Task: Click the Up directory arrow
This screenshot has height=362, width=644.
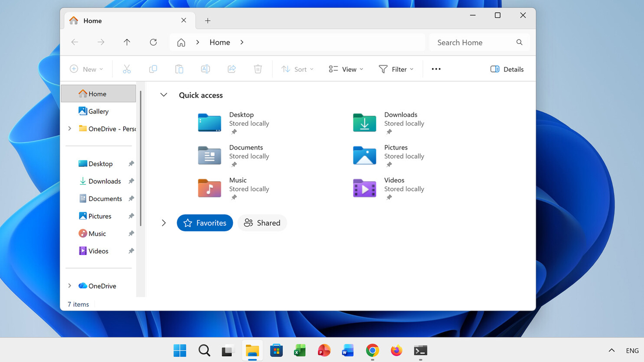Action: point(127,42)
